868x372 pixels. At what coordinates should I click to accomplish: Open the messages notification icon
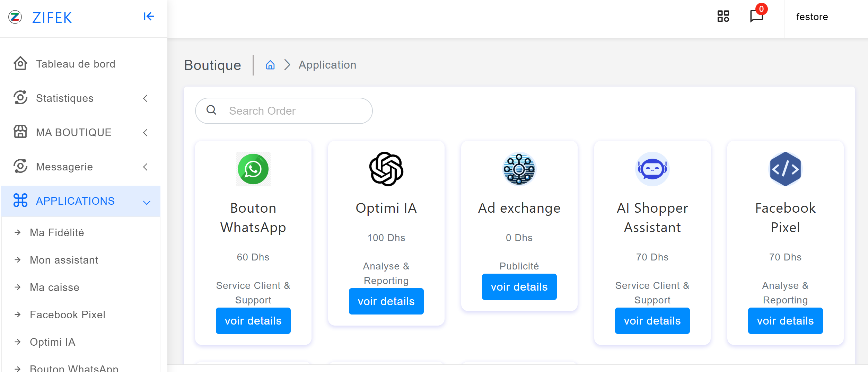coord(756,16)
